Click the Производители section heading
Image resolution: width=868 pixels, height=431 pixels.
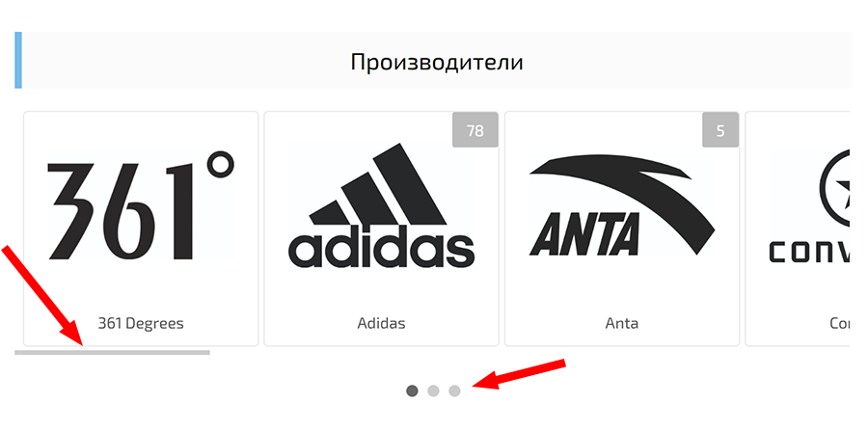tap(437, 63)
